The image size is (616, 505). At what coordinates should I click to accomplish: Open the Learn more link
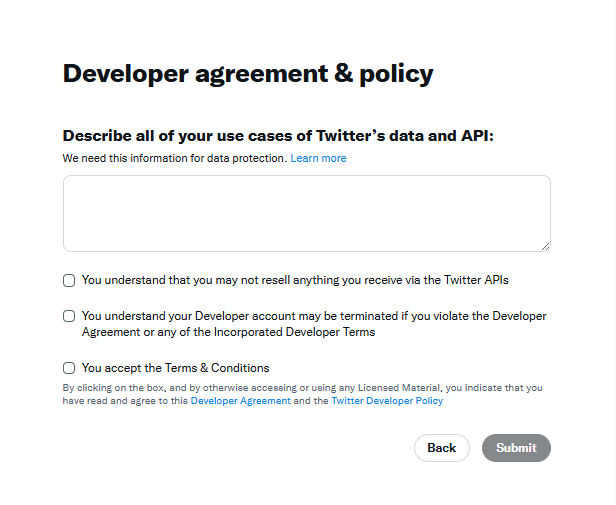318,158
